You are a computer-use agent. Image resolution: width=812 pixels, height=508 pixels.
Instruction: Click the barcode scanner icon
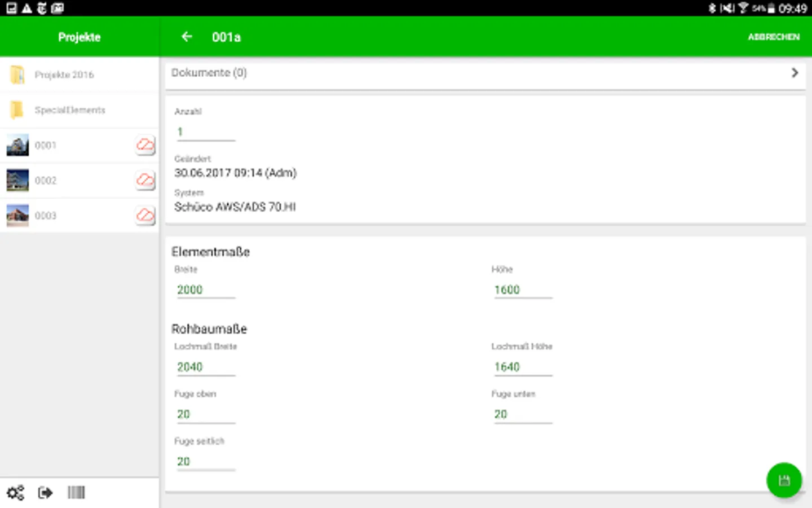(x=76, y=493)
